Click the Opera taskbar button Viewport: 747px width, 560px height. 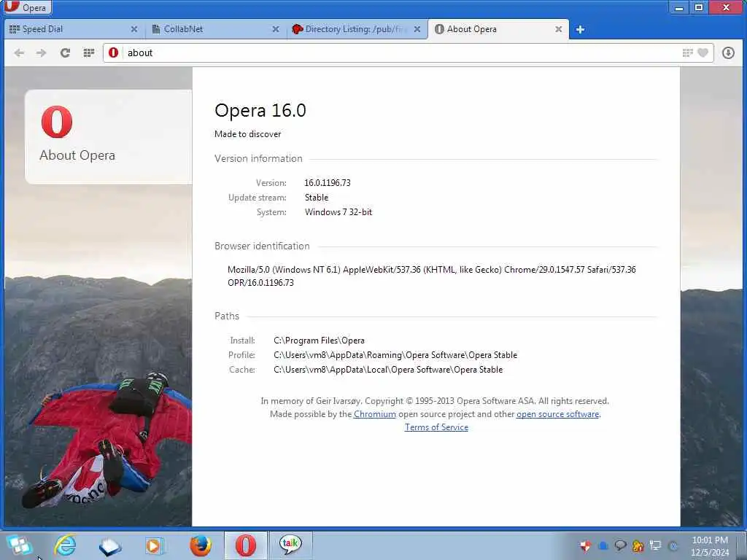[245, 545]
